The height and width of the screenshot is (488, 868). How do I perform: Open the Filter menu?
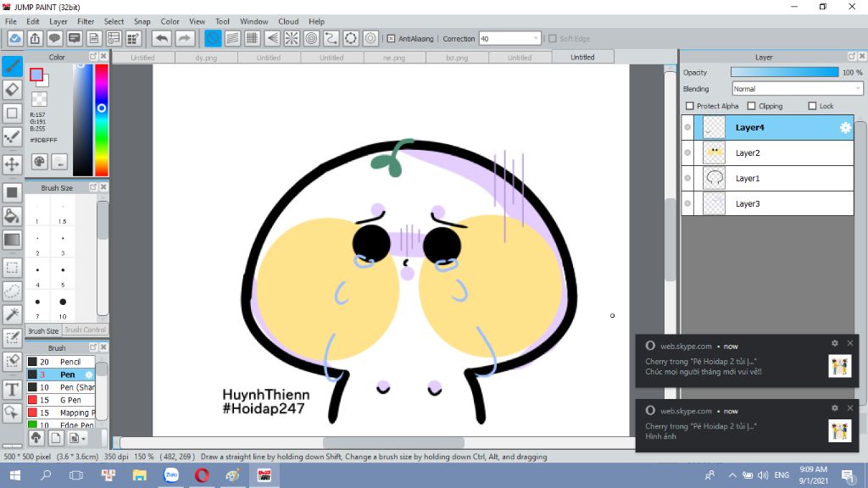coord(86,21)
